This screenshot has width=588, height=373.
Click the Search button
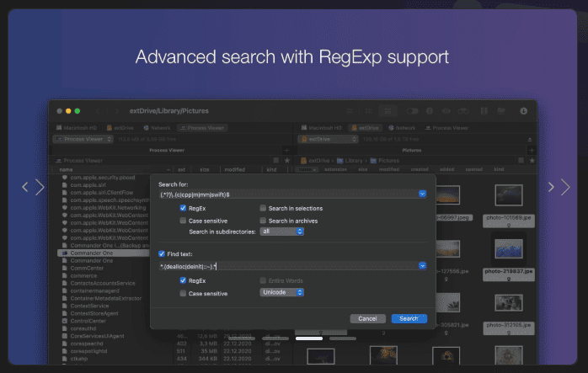(409, 318)
